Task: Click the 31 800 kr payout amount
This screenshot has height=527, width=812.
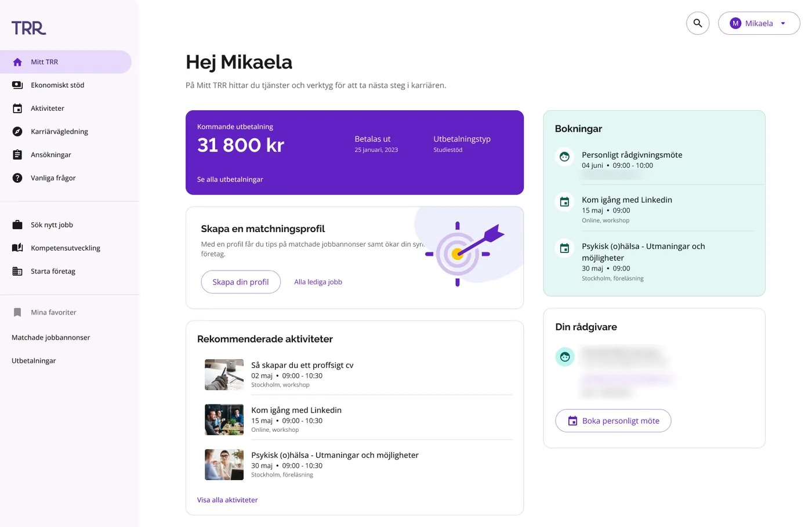Action: [x=241, y=145]
